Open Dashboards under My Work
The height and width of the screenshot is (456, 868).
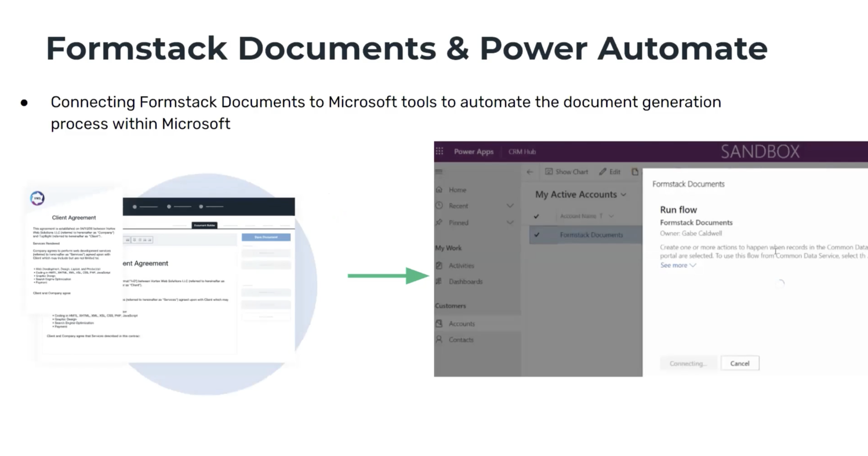[x=465, y=281]
